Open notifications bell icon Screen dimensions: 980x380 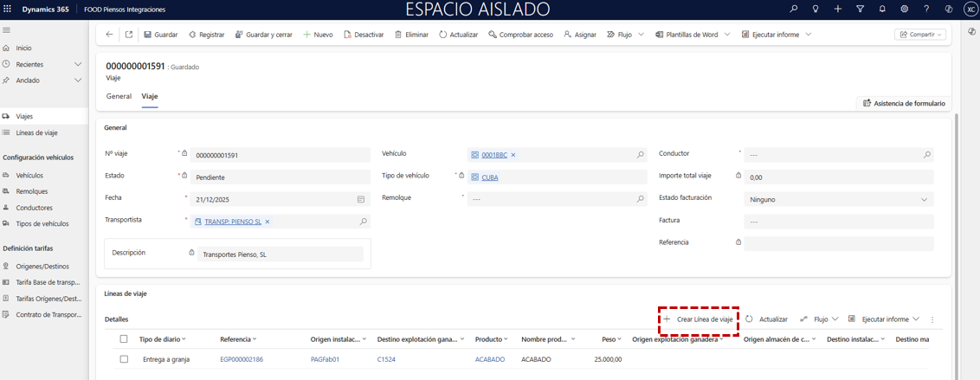[882, 9]
